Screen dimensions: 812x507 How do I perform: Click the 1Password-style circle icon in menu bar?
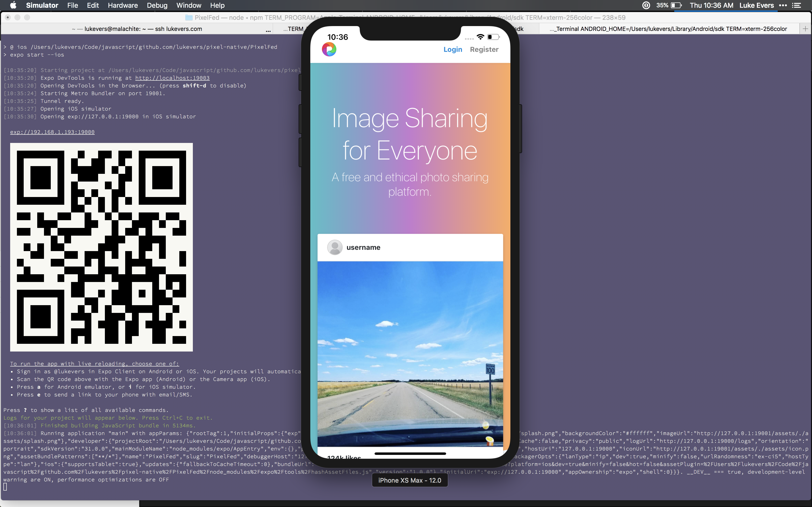point(646,5)
